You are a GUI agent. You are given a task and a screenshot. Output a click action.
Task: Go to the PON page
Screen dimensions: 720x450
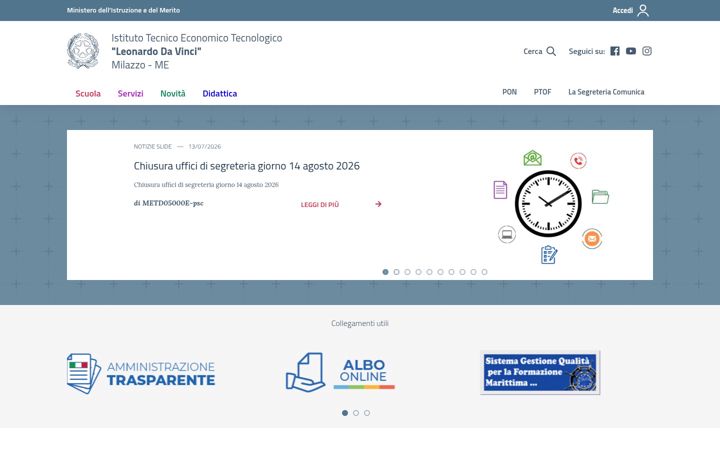coord(509,92)
